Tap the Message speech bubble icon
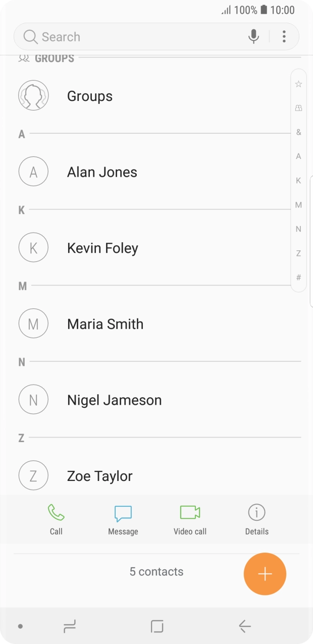The image size is (313, 644). point(123,513)
